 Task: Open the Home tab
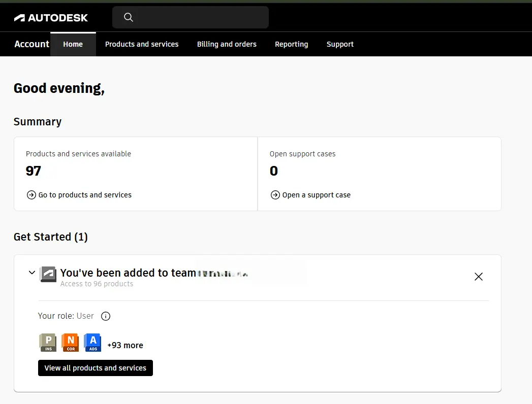pyautogui.click(x=73, y=44)
